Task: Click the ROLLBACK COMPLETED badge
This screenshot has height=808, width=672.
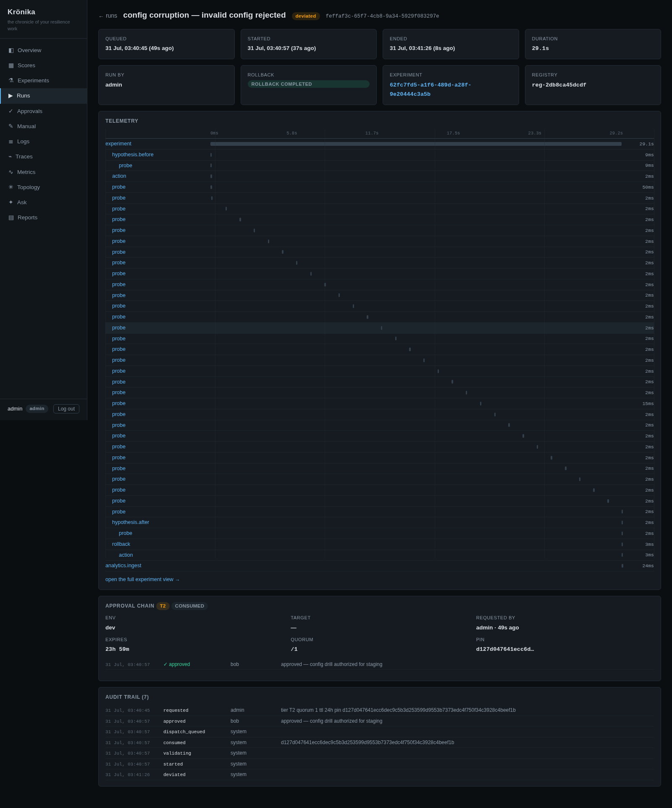Action: [x=308, y=84]
